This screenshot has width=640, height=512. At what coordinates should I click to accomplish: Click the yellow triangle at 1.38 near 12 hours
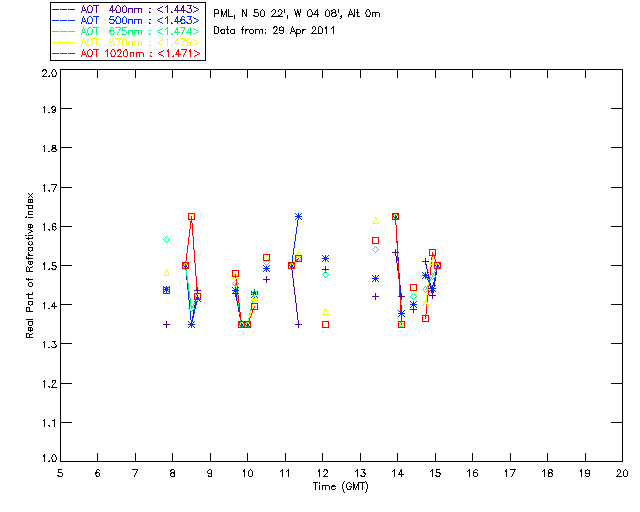tap(325, 312)
